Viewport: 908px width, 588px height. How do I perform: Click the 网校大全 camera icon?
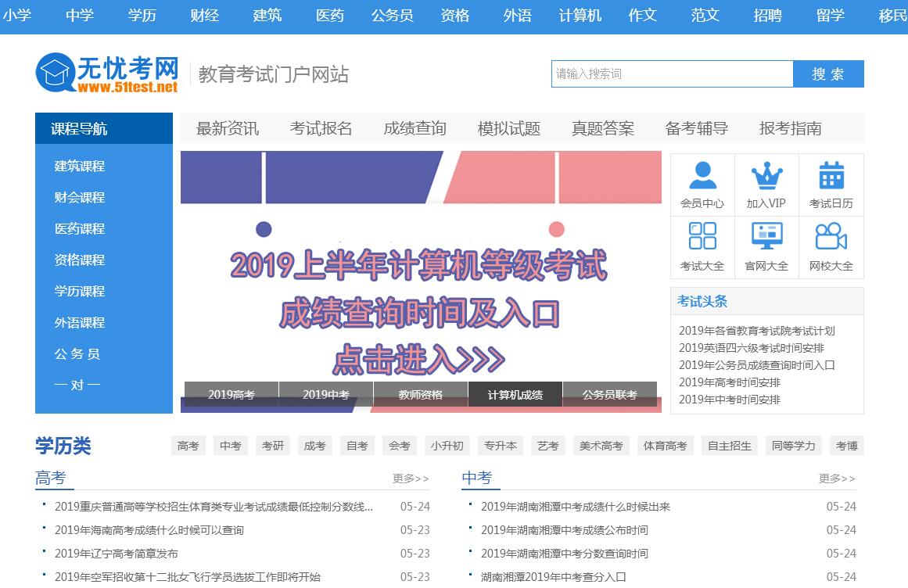(831, 237)
